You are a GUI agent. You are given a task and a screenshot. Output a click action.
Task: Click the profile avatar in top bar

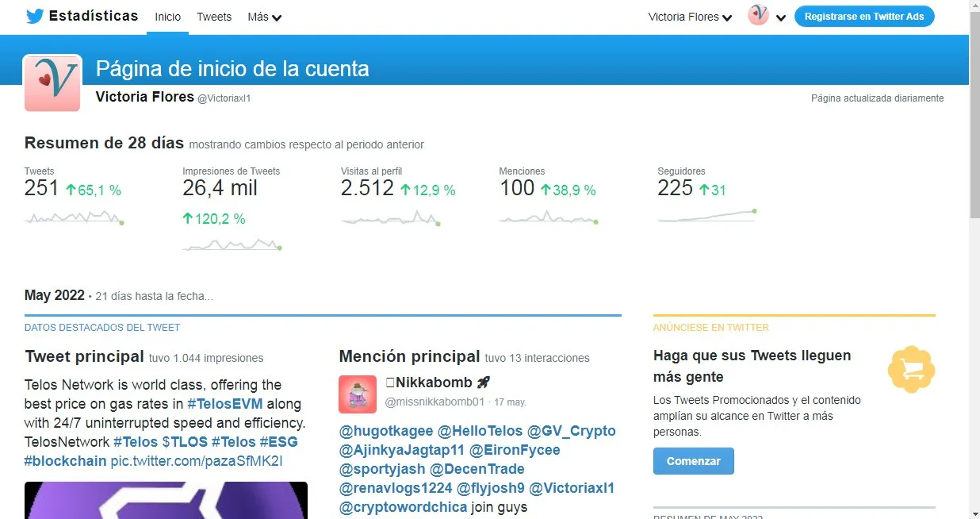coord(758,15)
